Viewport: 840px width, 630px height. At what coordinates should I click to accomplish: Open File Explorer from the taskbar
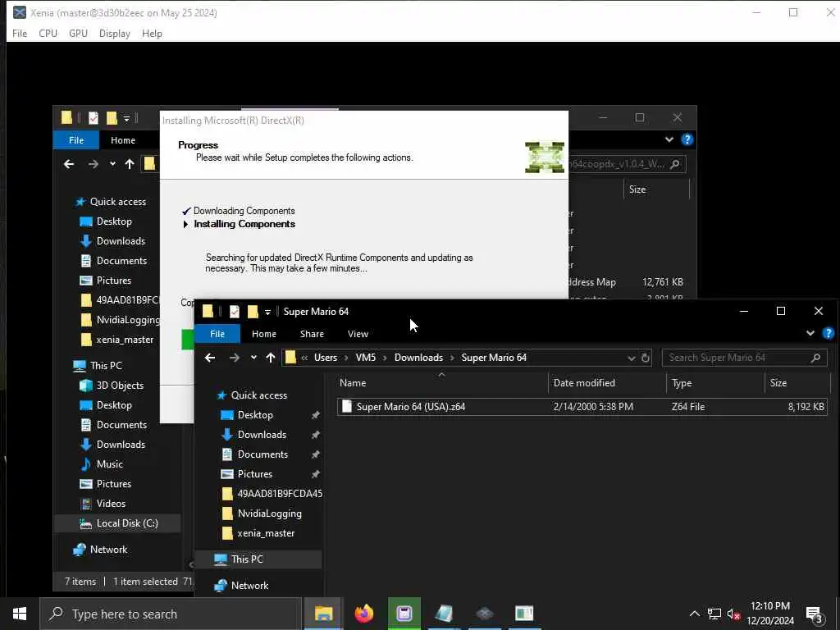click(x=323, y=614)
